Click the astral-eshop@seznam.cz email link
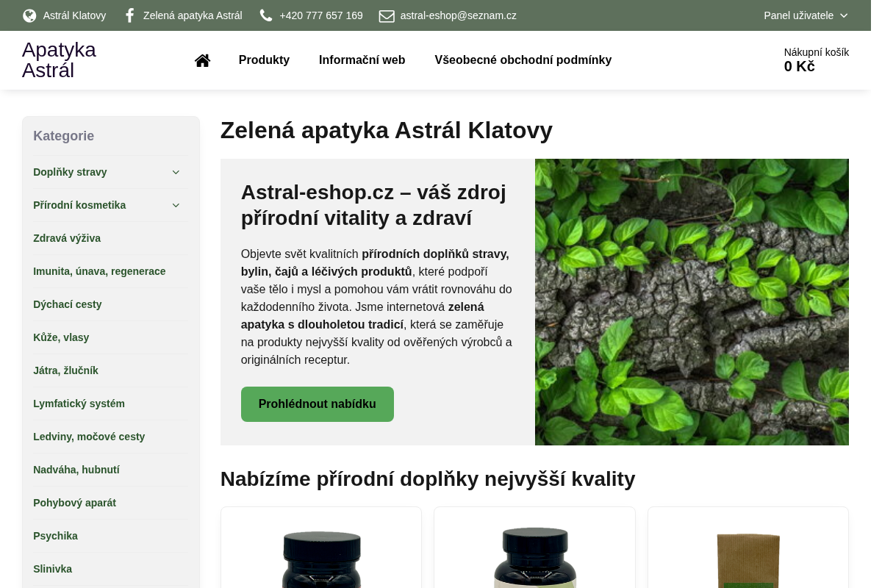This screenshot has width=882, height=588. point(458,15)
